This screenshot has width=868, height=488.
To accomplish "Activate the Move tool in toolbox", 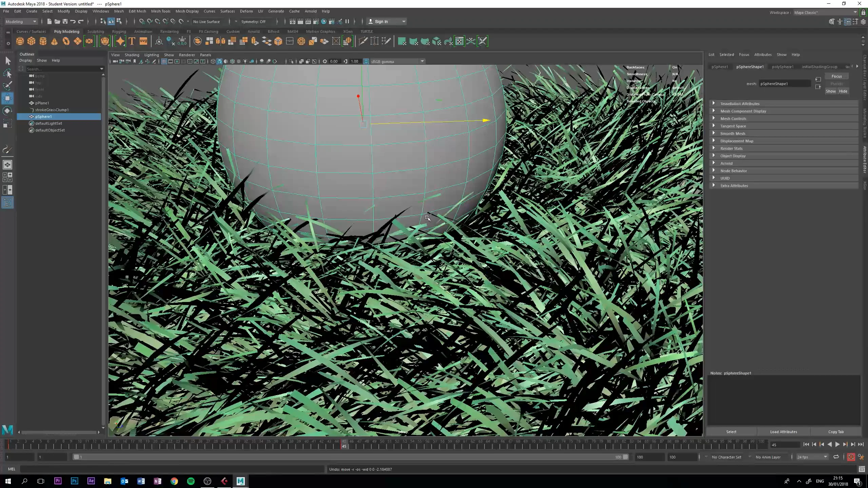I will 7,98.
